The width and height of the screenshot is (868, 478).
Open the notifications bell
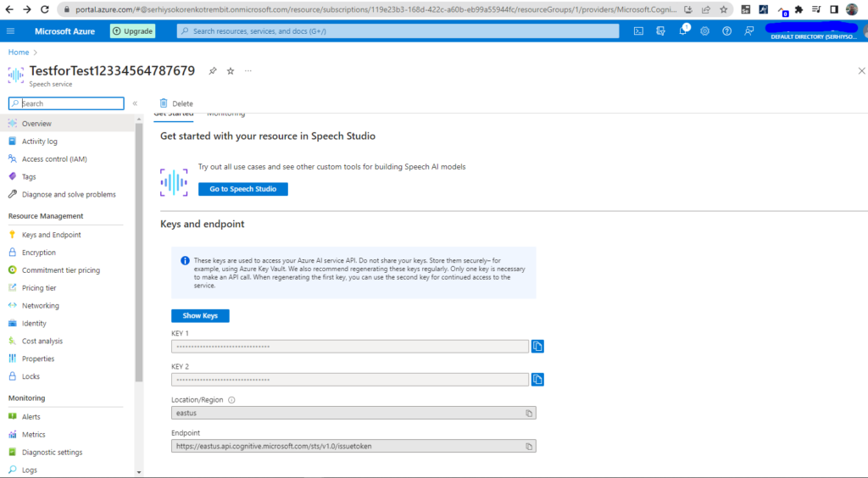point(683,31)
